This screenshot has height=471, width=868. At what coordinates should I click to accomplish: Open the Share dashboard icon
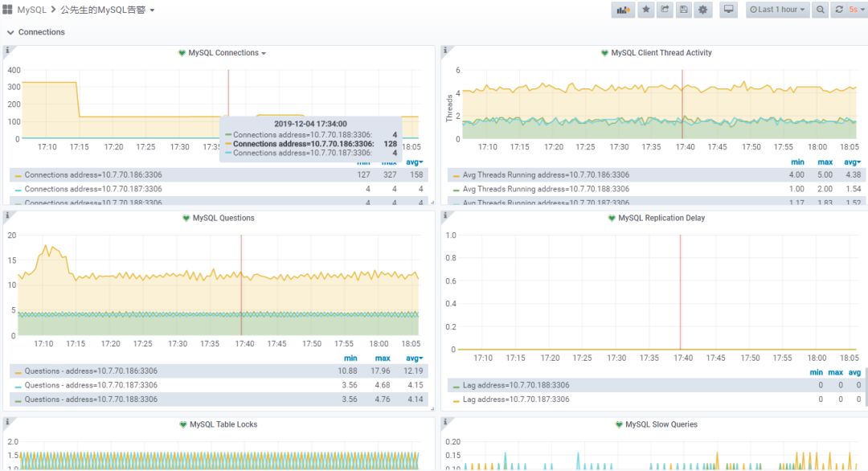[x=665, y=10]
